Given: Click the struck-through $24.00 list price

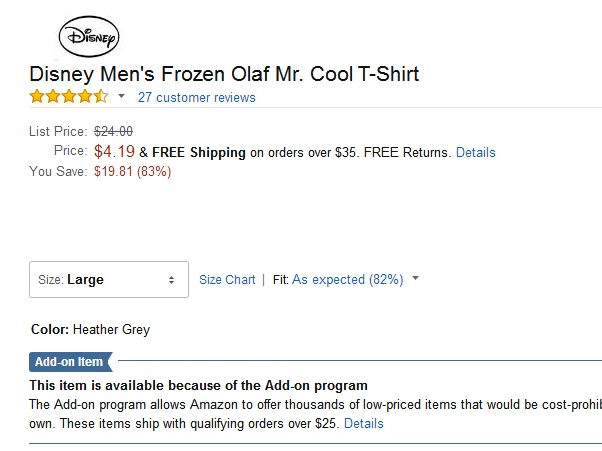Looking at the screenshot, I should tap(113, 132).
